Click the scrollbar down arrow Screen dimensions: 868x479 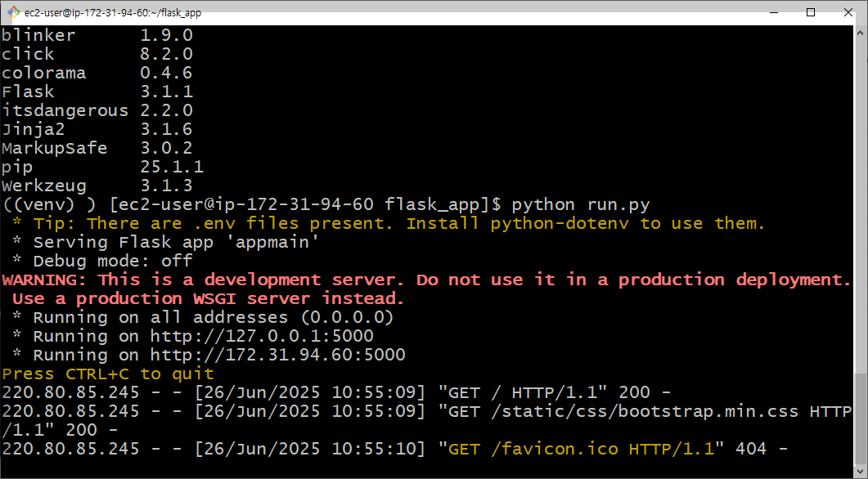[x=861, y=472]
